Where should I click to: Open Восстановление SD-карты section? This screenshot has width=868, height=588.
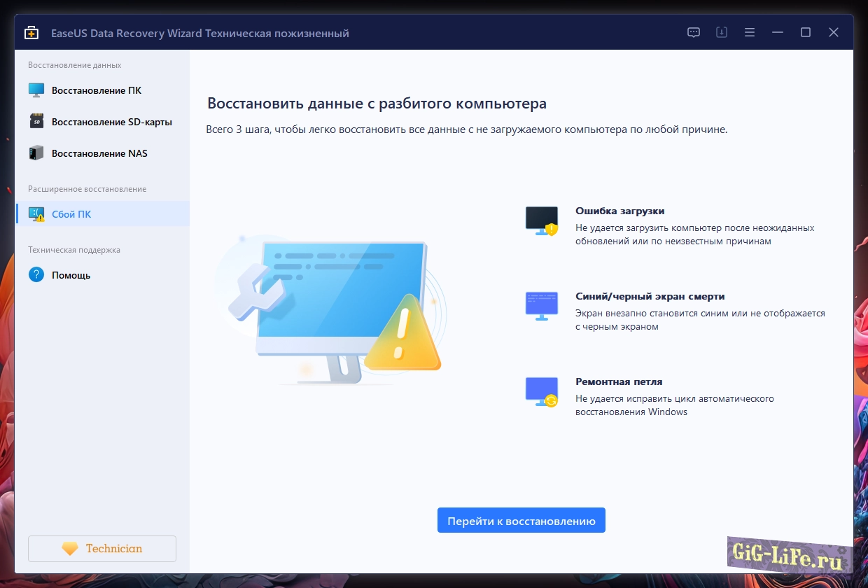111,122
